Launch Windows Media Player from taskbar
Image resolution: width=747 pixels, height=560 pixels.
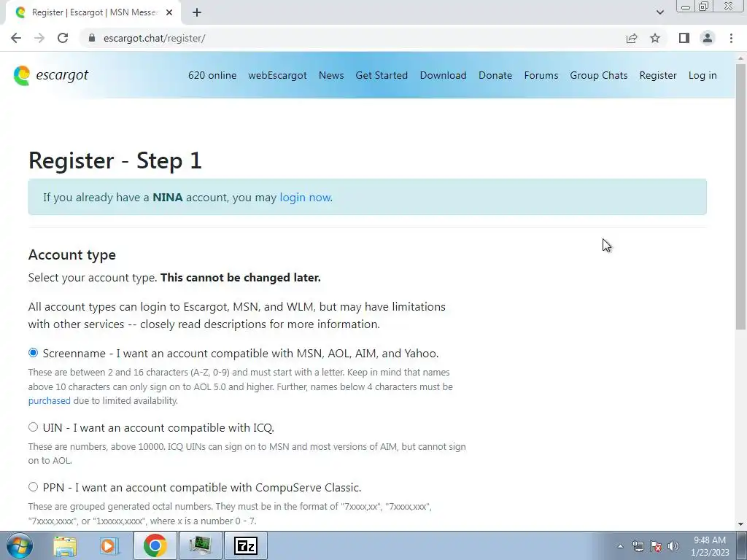point(109,545)
